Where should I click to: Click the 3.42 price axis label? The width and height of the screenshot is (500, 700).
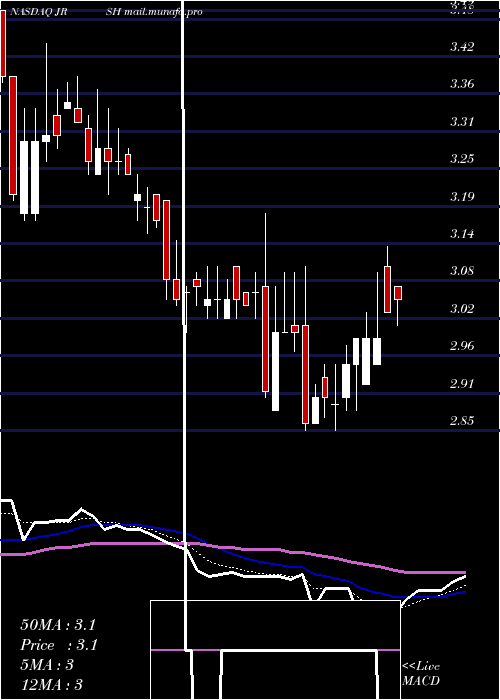tap(462, 46)
